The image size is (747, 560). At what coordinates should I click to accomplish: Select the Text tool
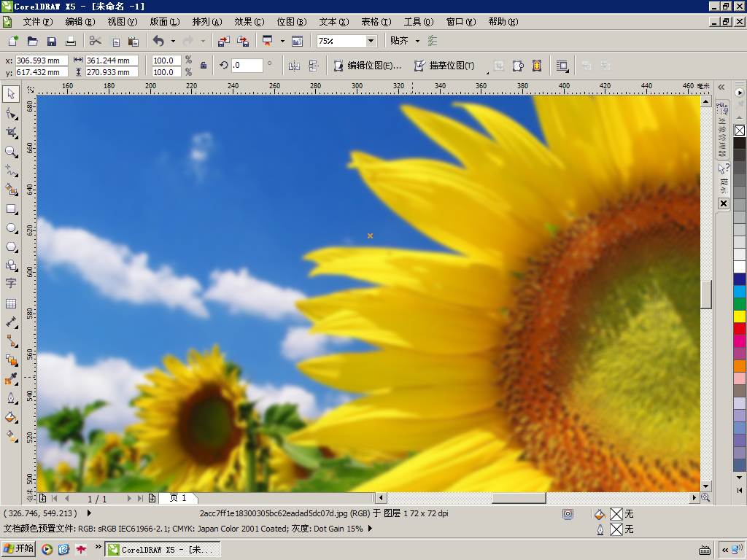click(x=11, y=284)
